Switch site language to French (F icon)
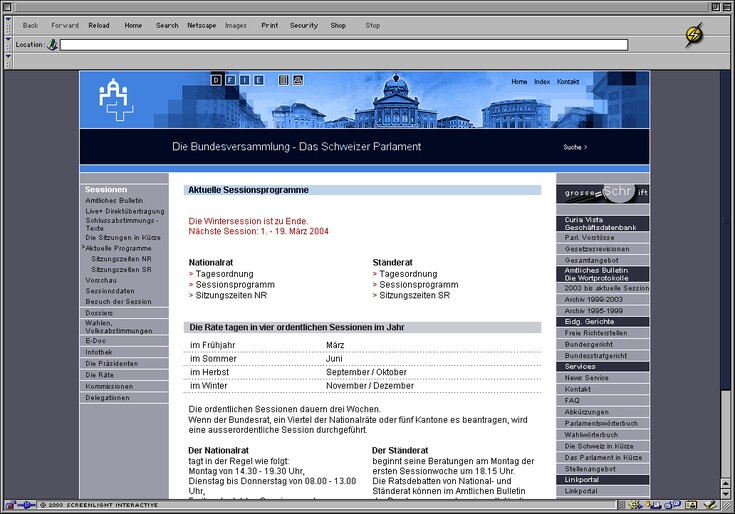This screenshot has height=514, width=735. point(230,80)
